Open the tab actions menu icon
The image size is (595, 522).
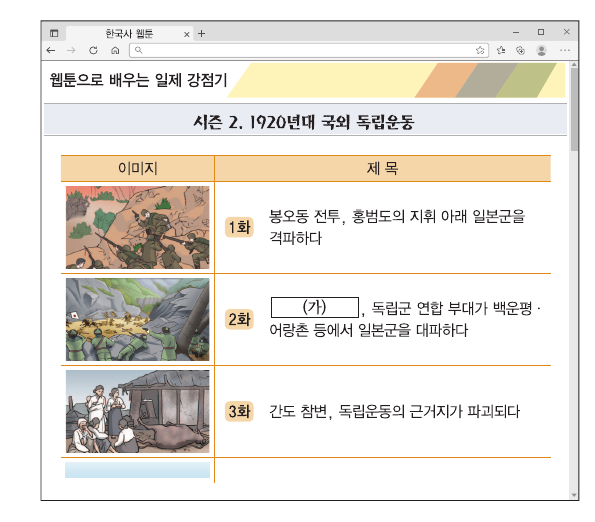54,33
